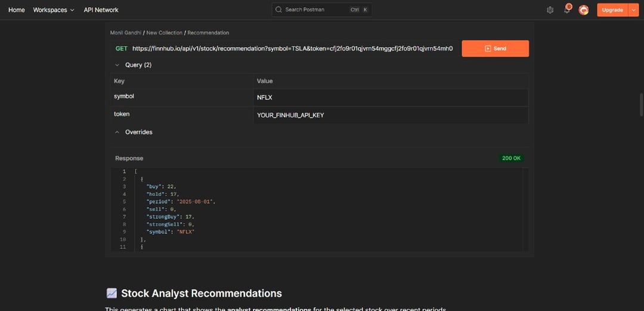Click the Response label
Viewport: 644px width, 311px height.
coord(129,158)
